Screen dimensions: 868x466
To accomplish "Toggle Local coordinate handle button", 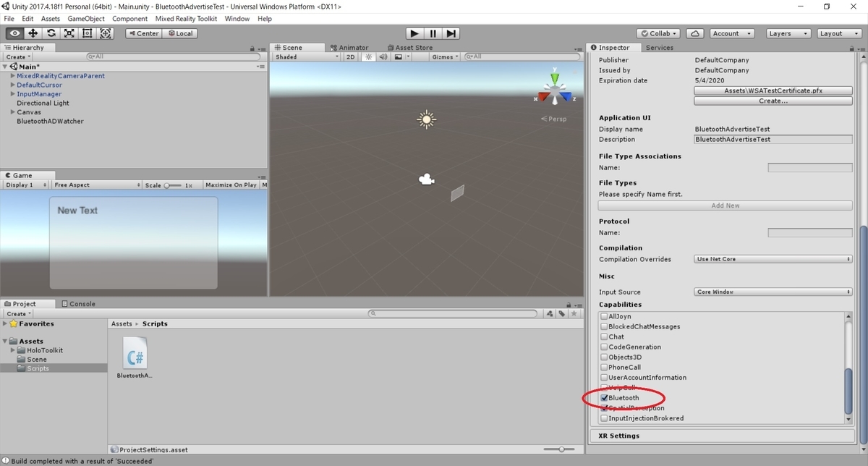I will point(180,33).
